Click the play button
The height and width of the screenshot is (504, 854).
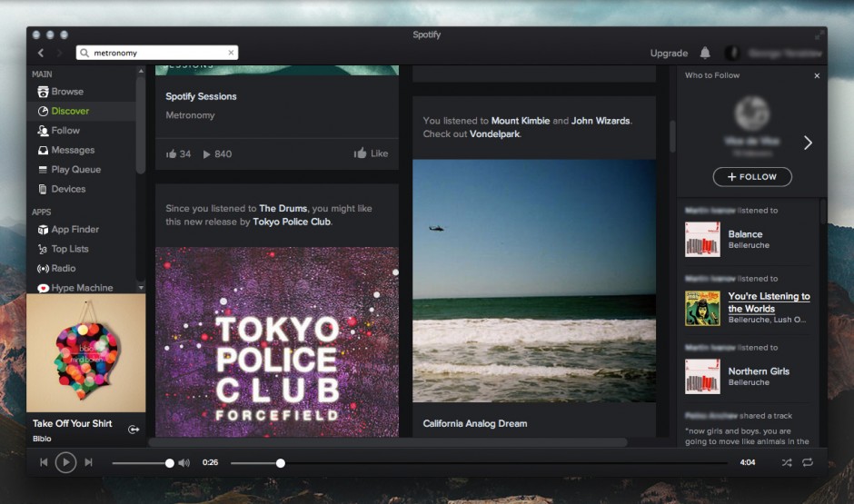tap(65, 462)
